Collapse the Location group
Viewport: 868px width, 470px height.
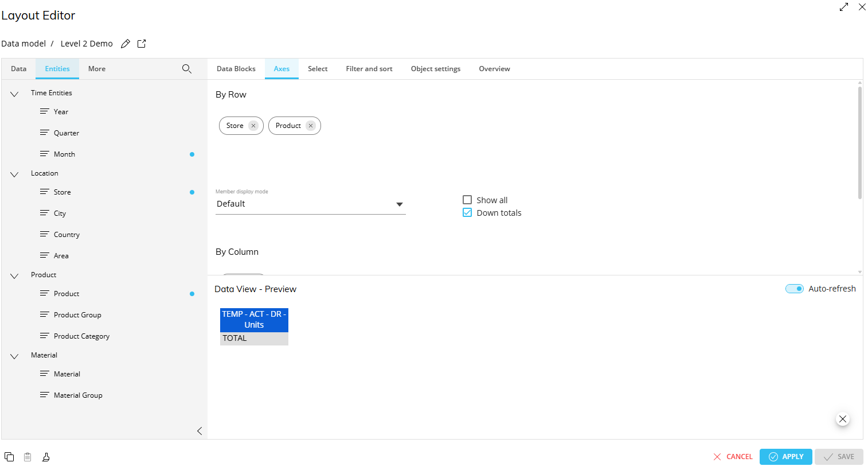(14, 174)
